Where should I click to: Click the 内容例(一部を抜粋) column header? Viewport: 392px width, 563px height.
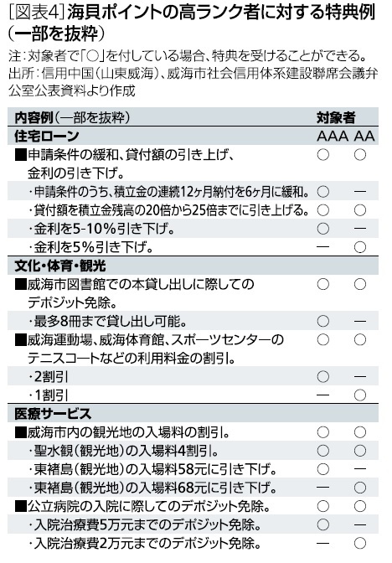[72, 117]
